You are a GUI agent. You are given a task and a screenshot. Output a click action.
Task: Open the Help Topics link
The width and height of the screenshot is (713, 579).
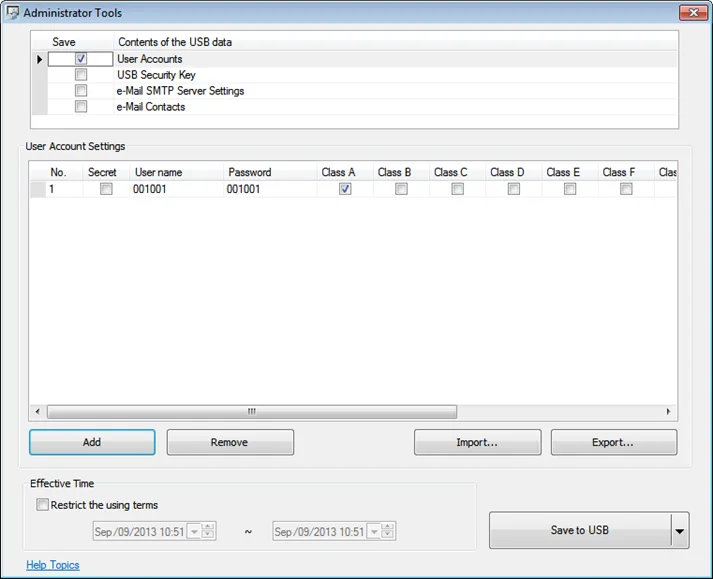tap(53, 565)
